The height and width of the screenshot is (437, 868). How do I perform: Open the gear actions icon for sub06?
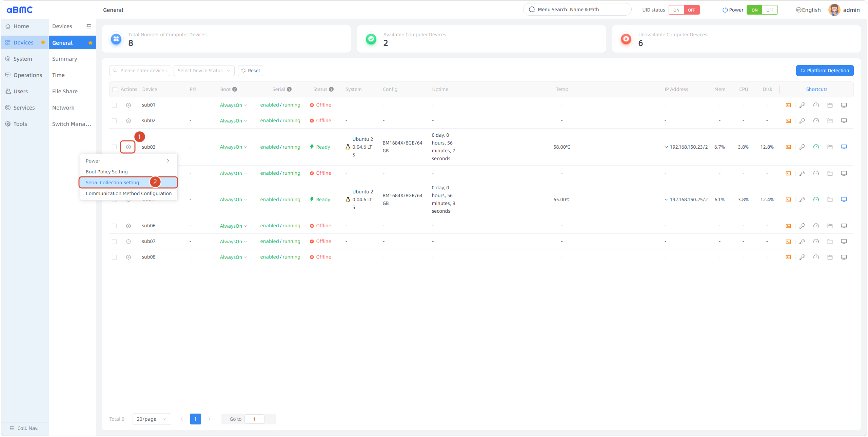[x=129, y=226]
